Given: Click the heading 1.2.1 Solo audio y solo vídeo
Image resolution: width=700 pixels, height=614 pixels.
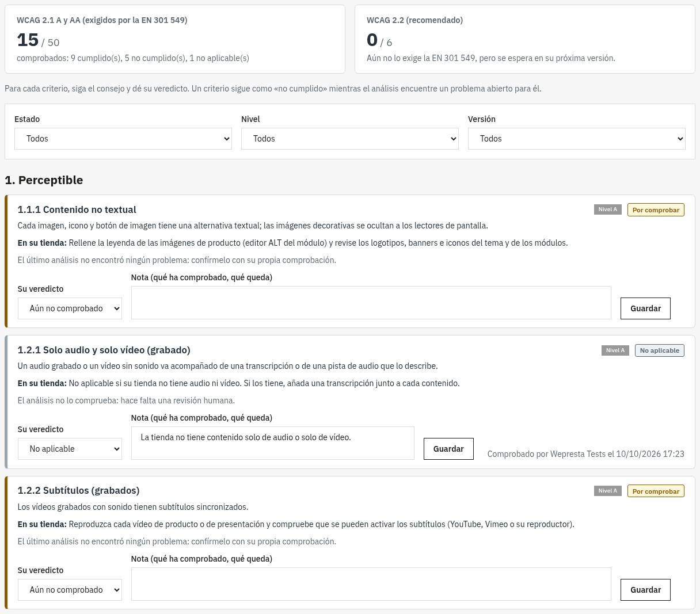Looking at the screenshot, I should 104,350.
